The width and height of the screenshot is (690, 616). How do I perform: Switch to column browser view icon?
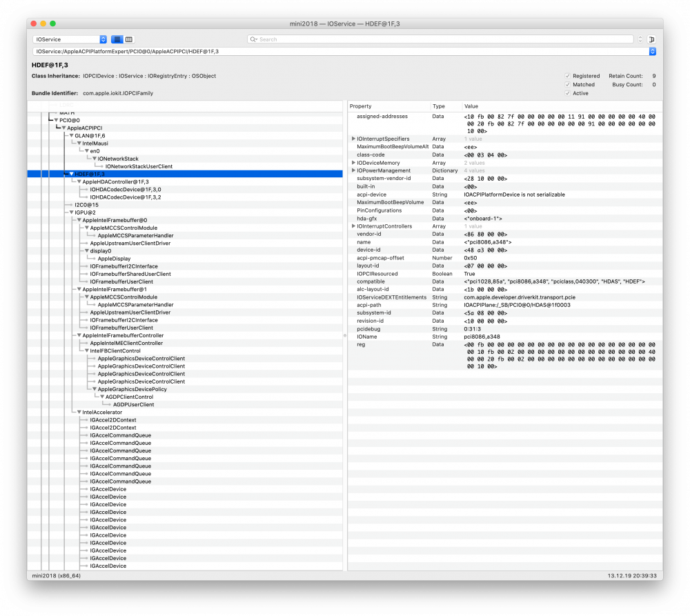pyautogui.click(x=129, y=39)
